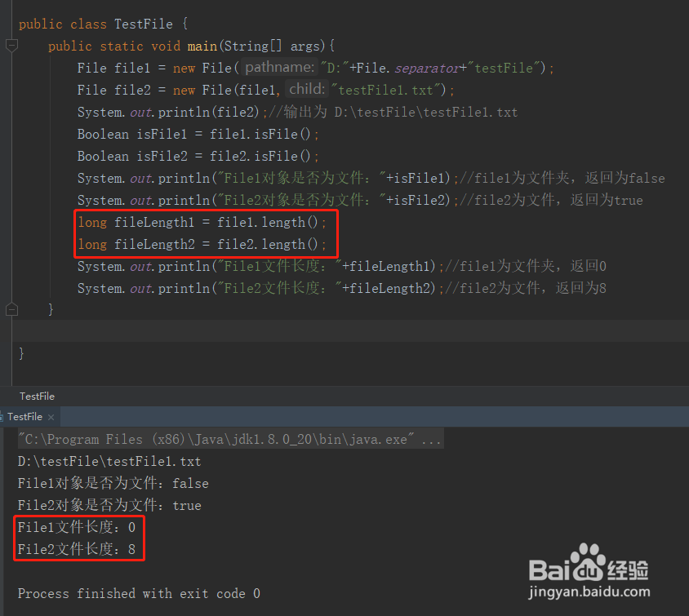Click console line File1文件长度: 0

click(77, 527)
